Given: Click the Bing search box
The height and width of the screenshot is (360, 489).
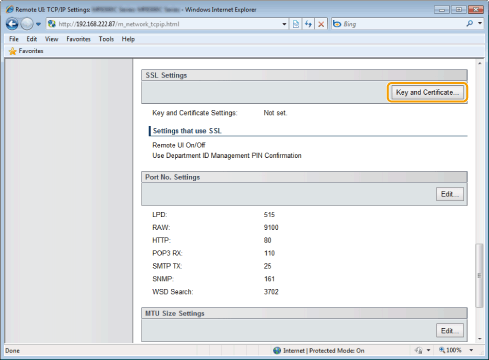Looking at the screenshot, I should (x=403, y=24).
